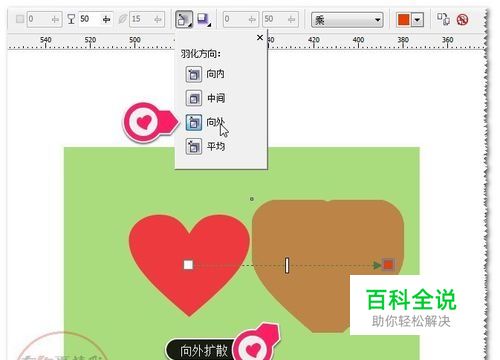The image size is (500, 360).
Task: Click the copy shadow properties icon
Action: click(443, 19)
